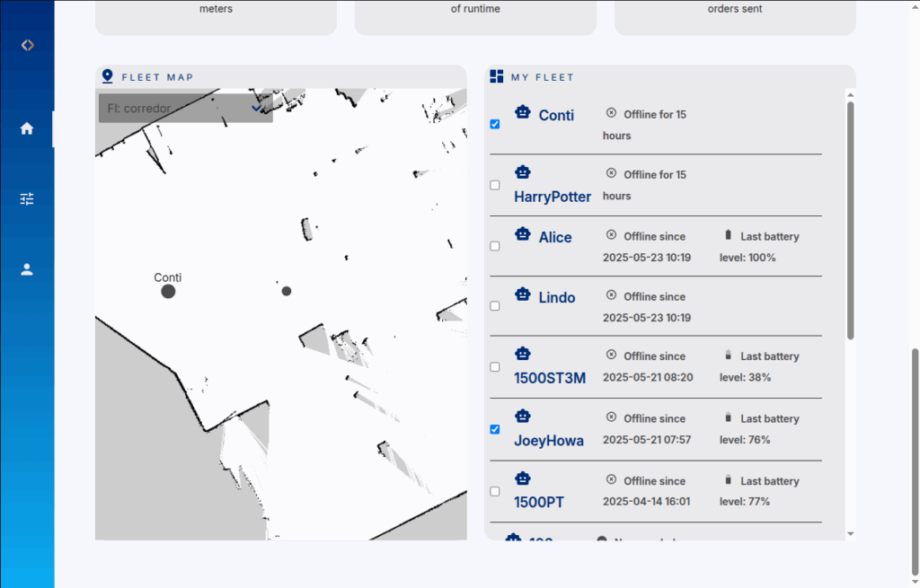Open the JoeyHowa robot link
920x588 pixels.
(549, 441)
